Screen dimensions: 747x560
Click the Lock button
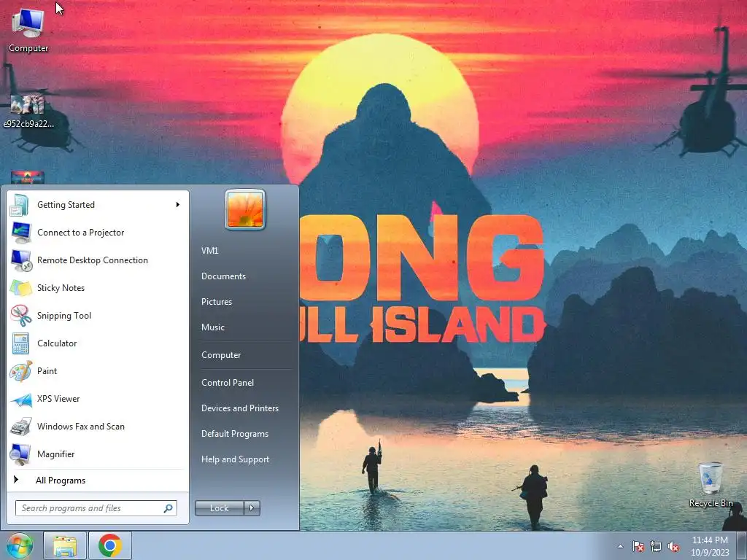tap(219, 508)
